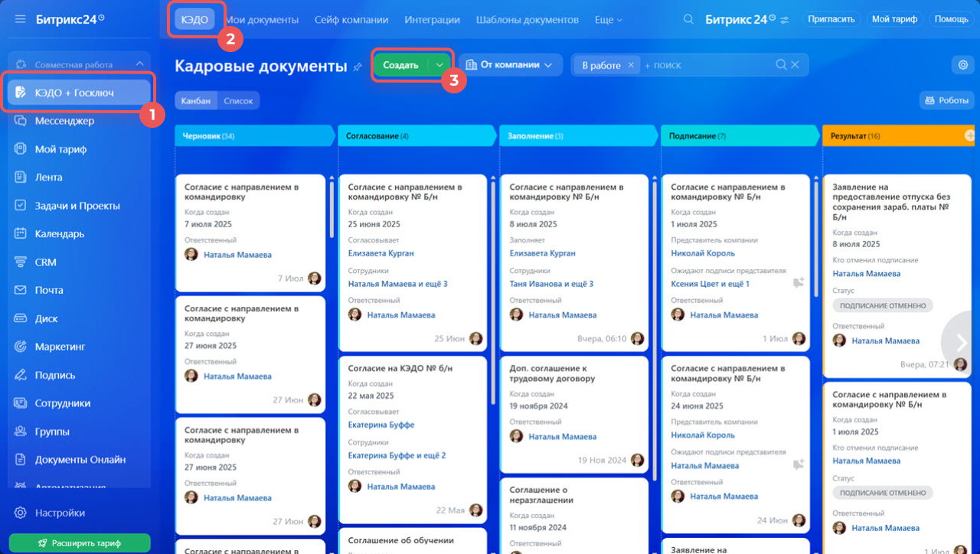980x554 pixels.
Task: Open the Создать dropdown arrow
Action: click(x=439, y=65)
